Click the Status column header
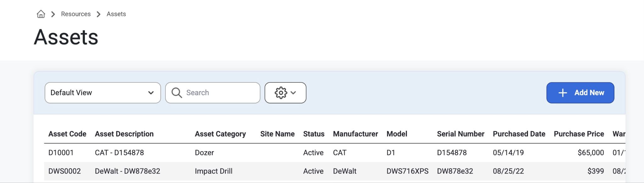Viewport: 644px width, 183px height. [x=314, y=134]
